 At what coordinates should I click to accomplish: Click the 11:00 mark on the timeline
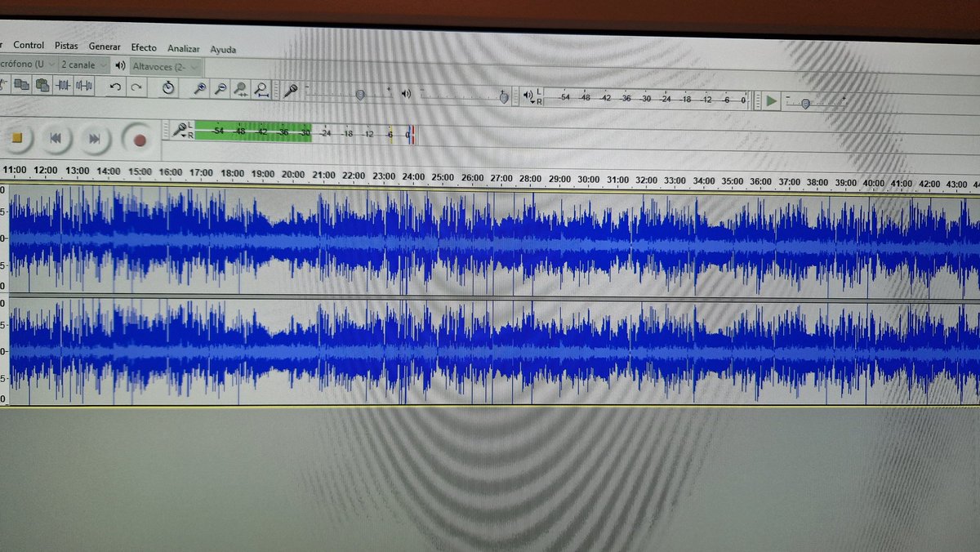(x=15, y=170)
